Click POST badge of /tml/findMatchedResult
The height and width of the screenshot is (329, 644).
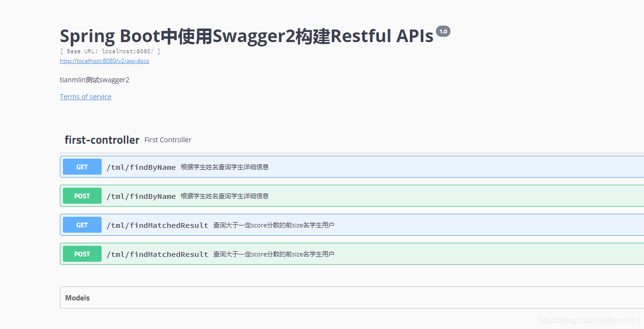82,254
